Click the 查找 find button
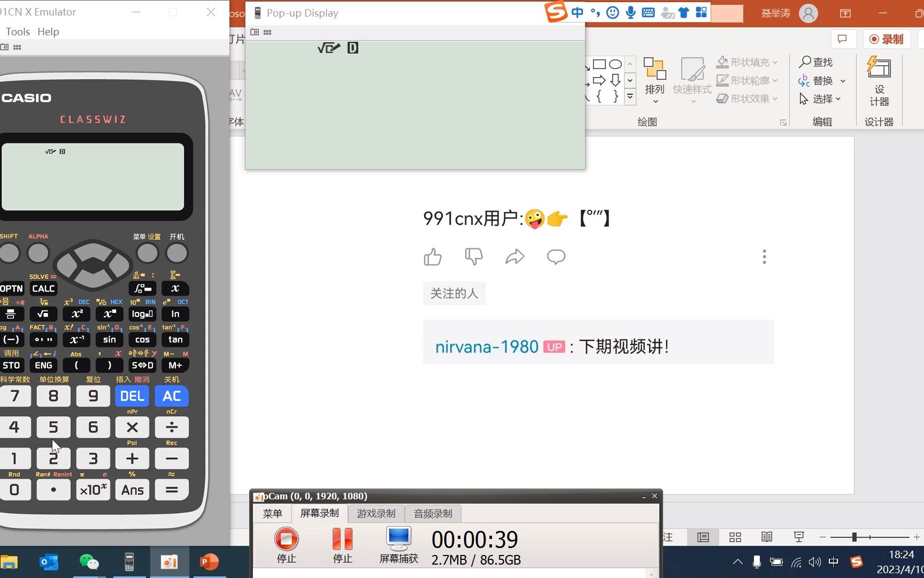 point(816,63)
